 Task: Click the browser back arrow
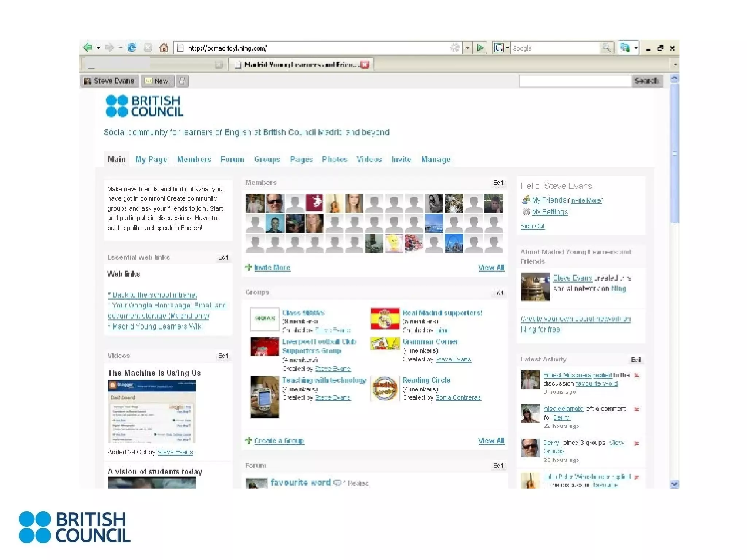pos(88,47)
